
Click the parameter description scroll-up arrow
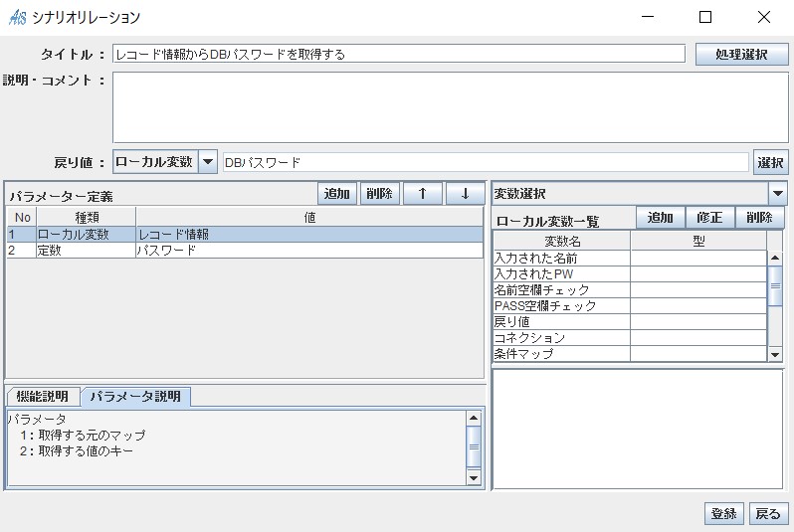(x=474, y=418)
